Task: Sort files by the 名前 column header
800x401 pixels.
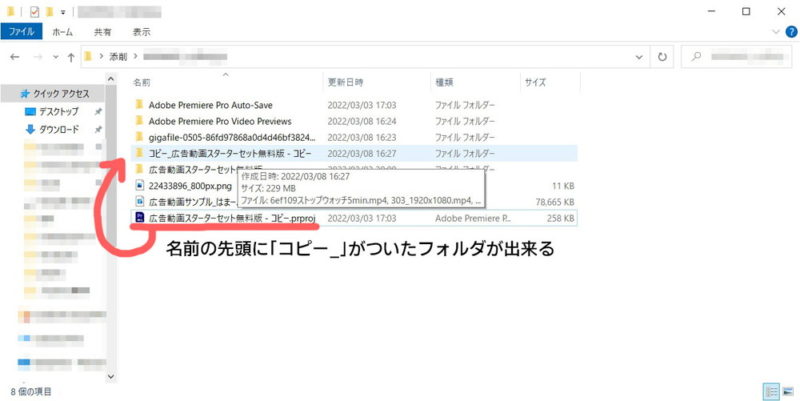Action: pyautogui.click(x=142, y=82)
